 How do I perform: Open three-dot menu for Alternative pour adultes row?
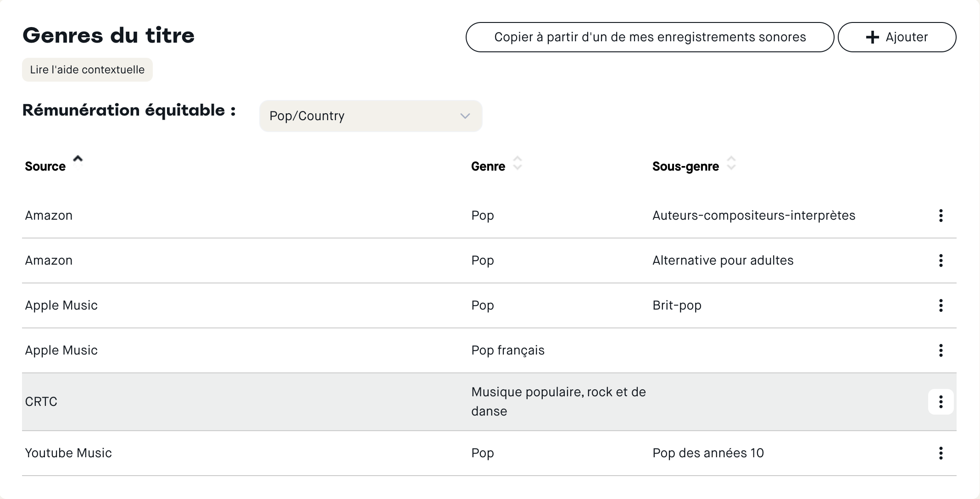[941, 261]
